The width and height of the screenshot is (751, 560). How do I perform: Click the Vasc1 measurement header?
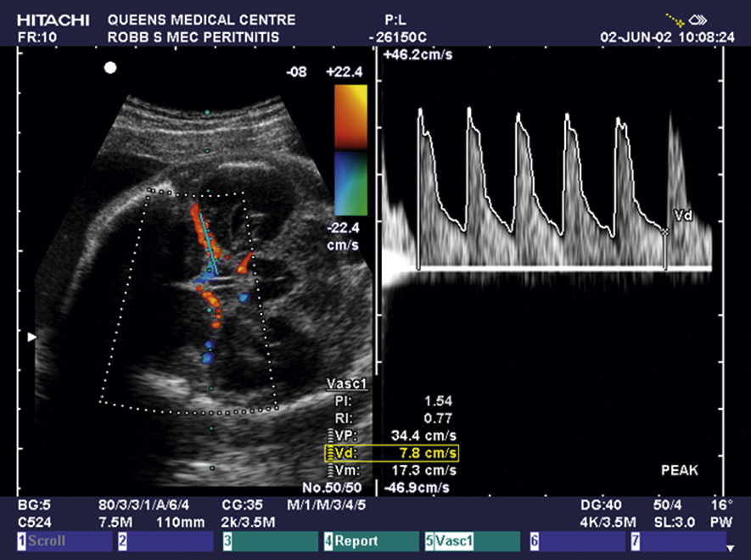(x=347, y=384)
